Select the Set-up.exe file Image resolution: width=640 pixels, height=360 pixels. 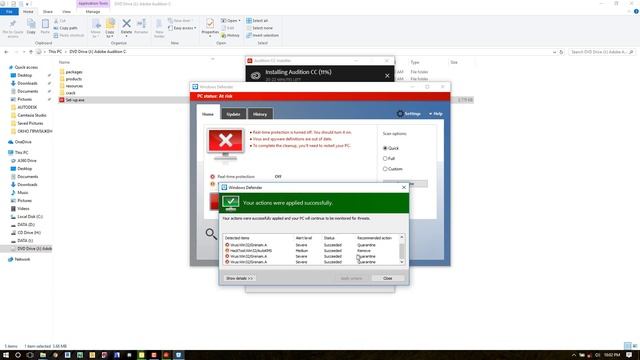[75, 100]
